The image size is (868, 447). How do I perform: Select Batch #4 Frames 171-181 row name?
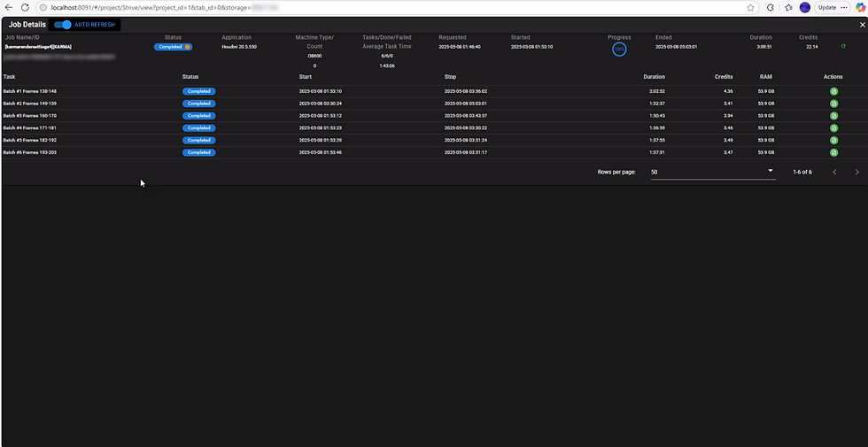pos(30,127)
